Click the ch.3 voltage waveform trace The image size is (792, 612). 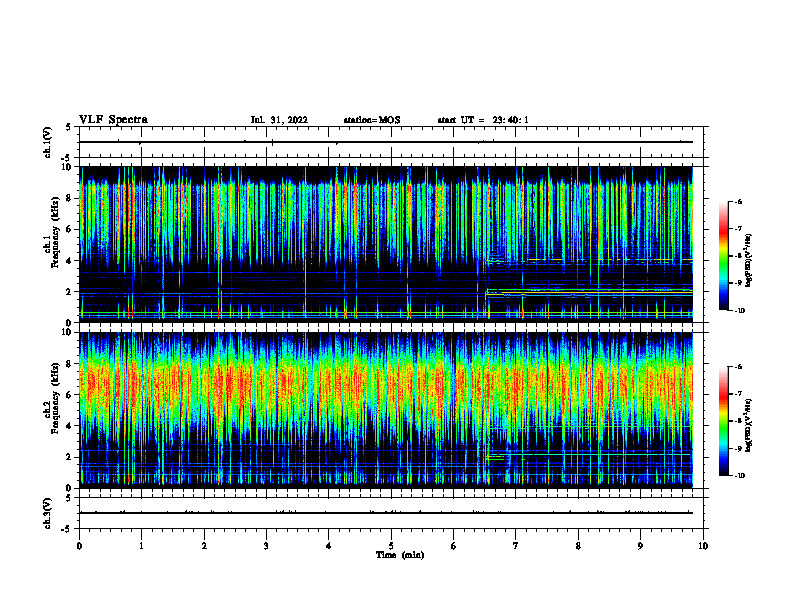click(386, 513)
